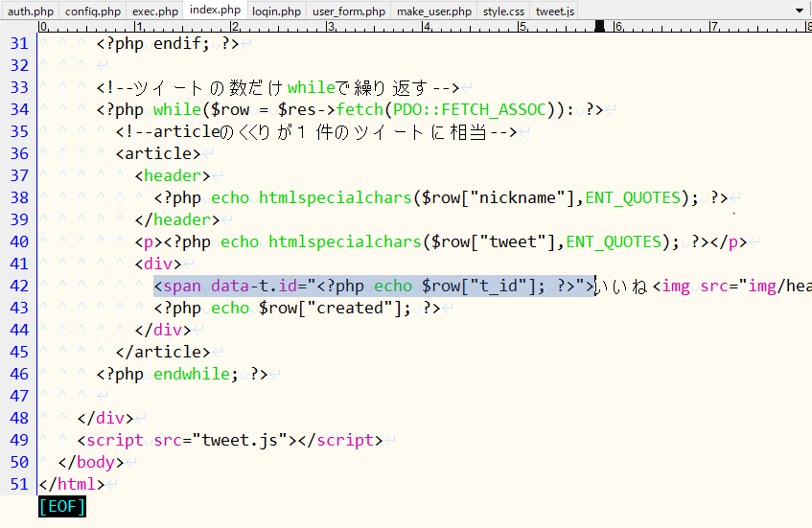
Task: Click '</article>' closing tag on line 45
Action: point(163,352)
